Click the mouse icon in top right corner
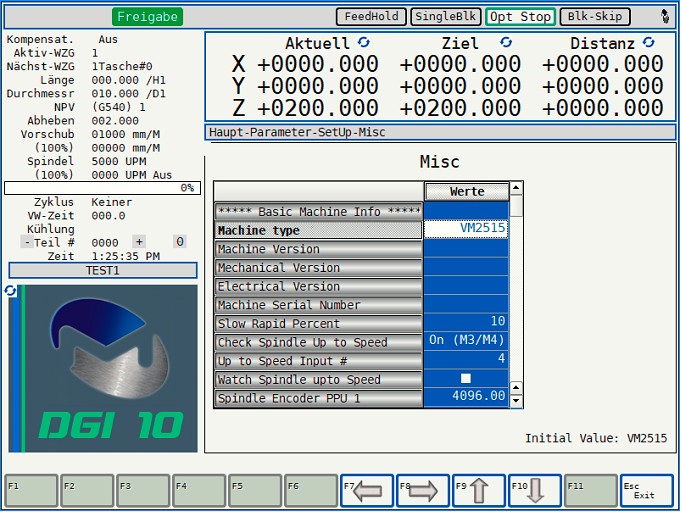 (665, 17)
